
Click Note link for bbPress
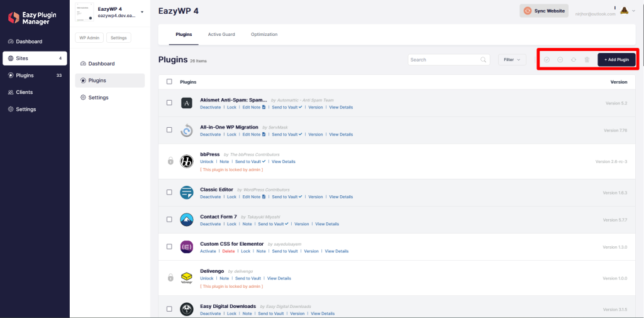[x=225, y=162]
